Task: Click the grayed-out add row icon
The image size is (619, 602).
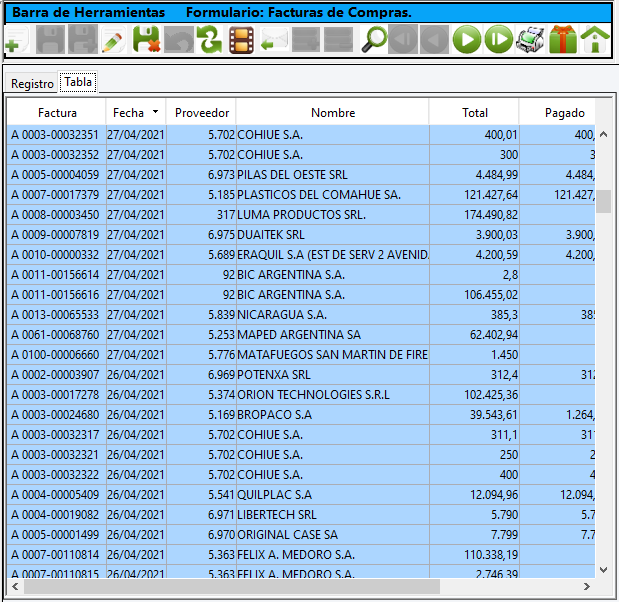Action: click(x=306, y=39)
